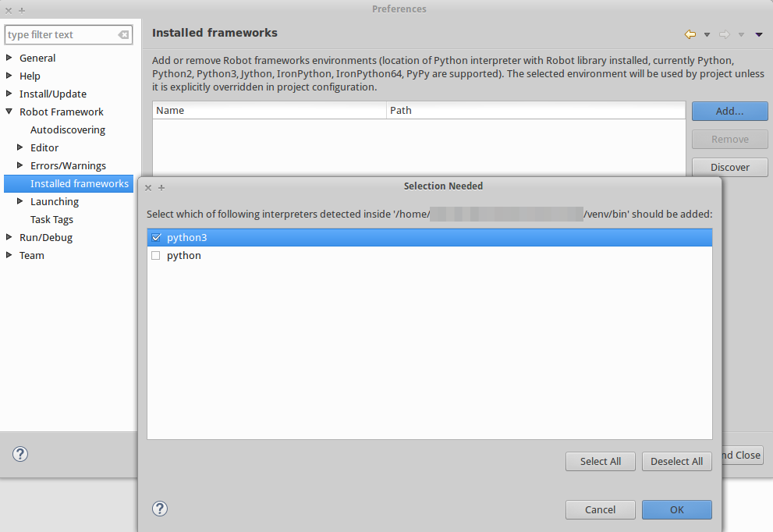Click the forward navigation arrow
The image size is (773, 532).
pos(723,34)
